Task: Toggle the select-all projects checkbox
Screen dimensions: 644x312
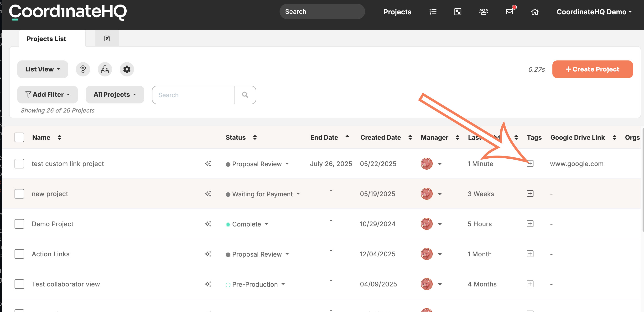Action: (19, 137)
